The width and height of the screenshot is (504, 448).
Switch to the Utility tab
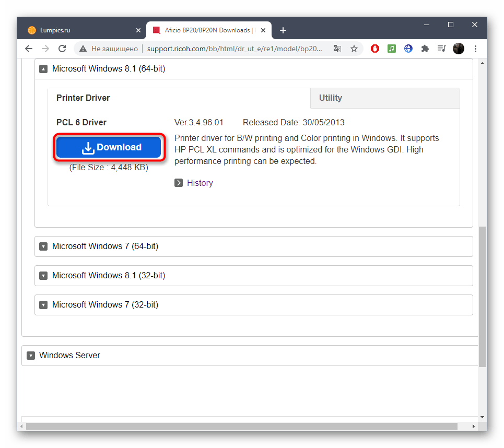click(x=385, y=98)
